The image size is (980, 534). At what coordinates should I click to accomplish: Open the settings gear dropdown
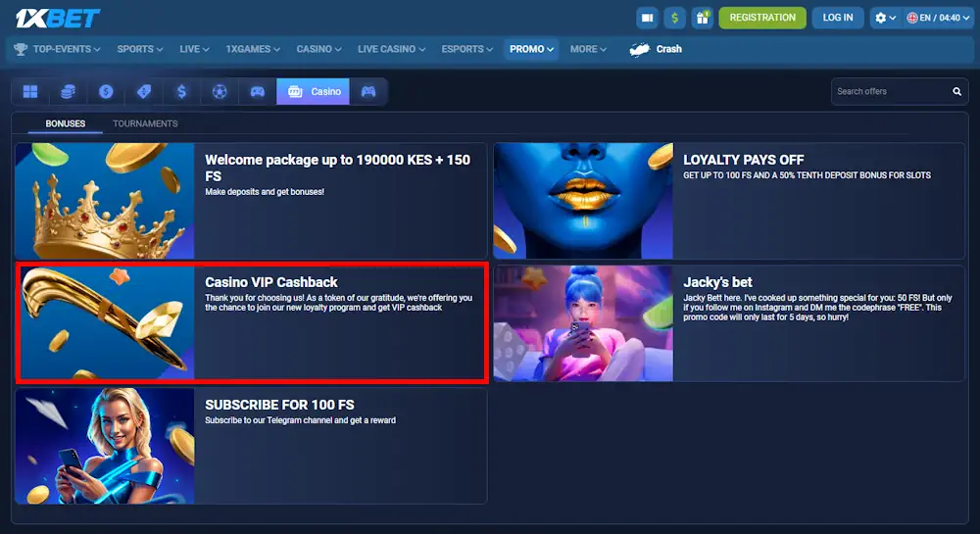pos(885,18)
